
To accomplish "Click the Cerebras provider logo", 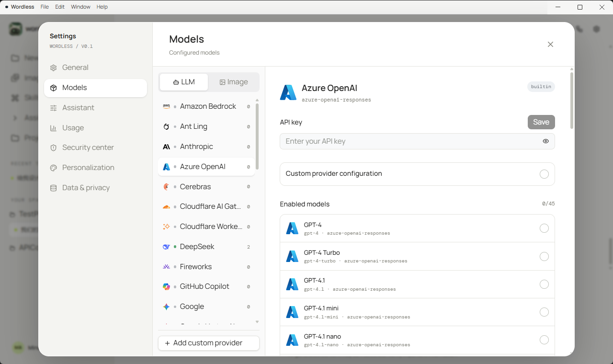I will pos(166,187).
